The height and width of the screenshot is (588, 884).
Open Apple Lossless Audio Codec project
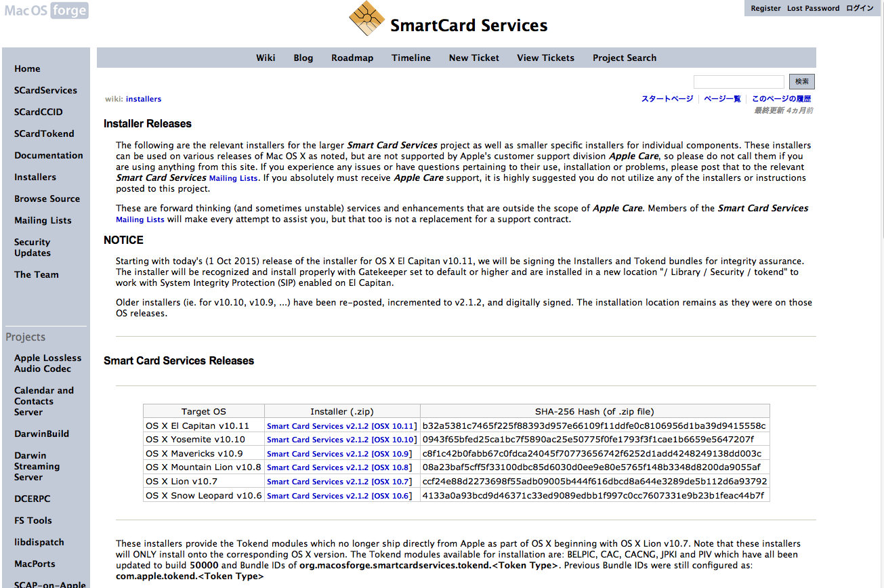click(x=47, y=363)
